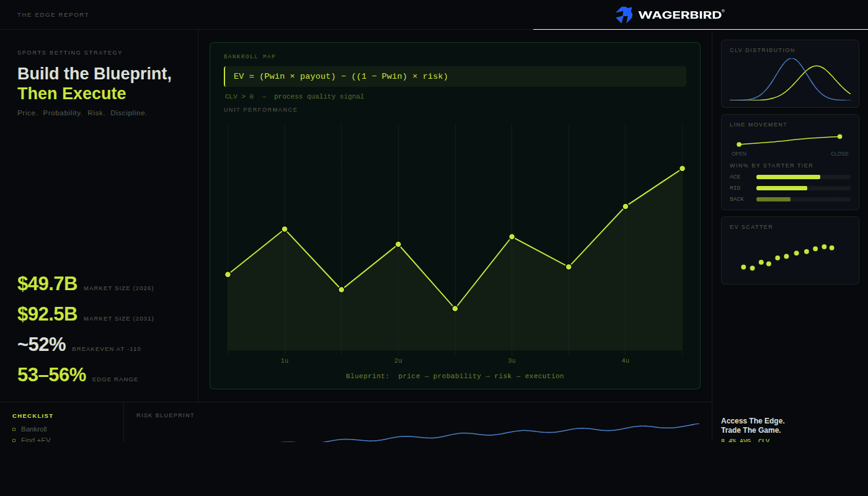Image resolution: width=868 pixels, height=496 pixels.
Task: Click the 'Access The Edge.' text
Action: [x=753, y=421]
